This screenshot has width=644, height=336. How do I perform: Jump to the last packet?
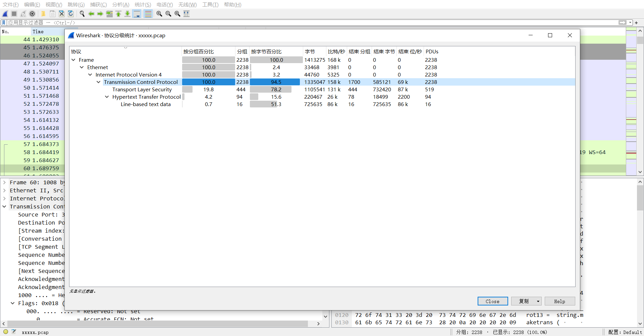click(x=127, y=14)
